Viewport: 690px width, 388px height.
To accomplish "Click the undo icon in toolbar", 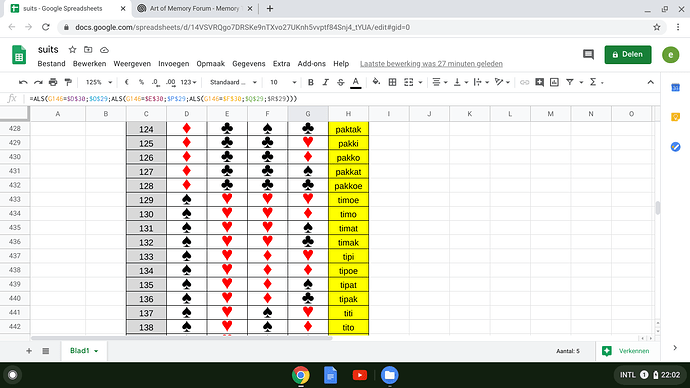I will (x=23, y=82).
